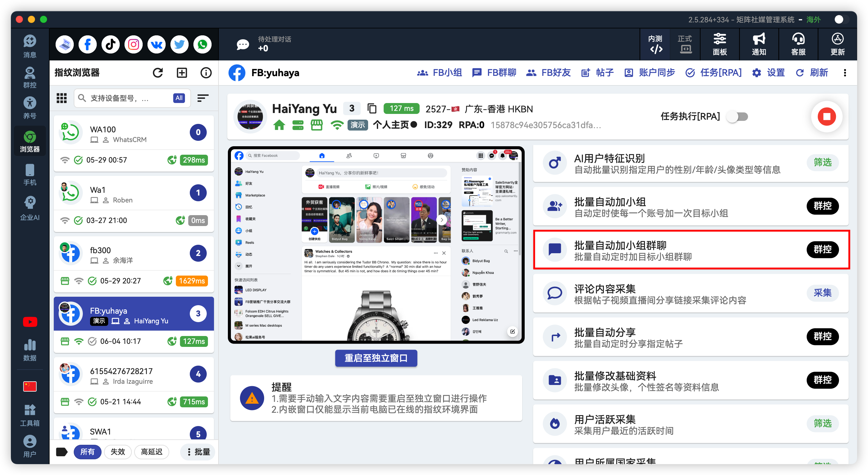Open the FB群聊 tab
This screenshot has width=868, height=475.
pos(494,73)
